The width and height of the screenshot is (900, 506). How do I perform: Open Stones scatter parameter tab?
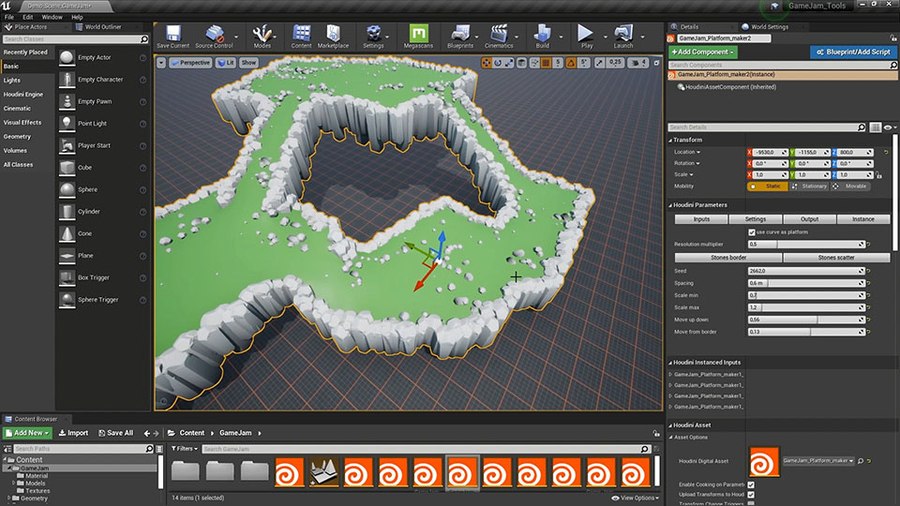coord(836,258)
